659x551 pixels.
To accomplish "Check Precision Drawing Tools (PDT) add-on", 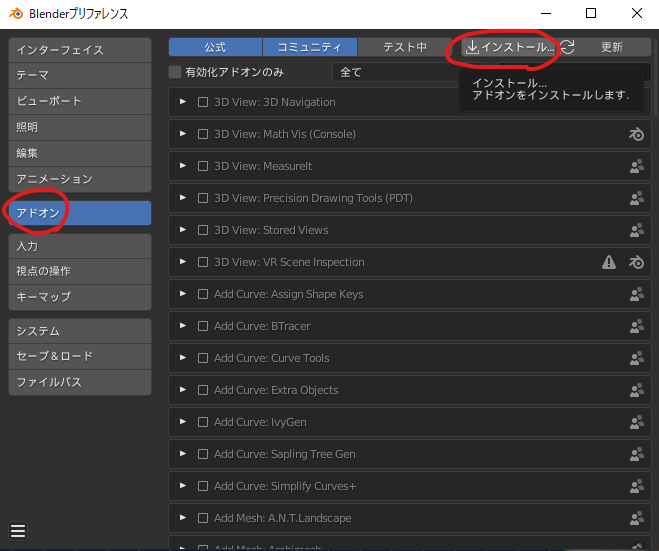I will [203, 198].
